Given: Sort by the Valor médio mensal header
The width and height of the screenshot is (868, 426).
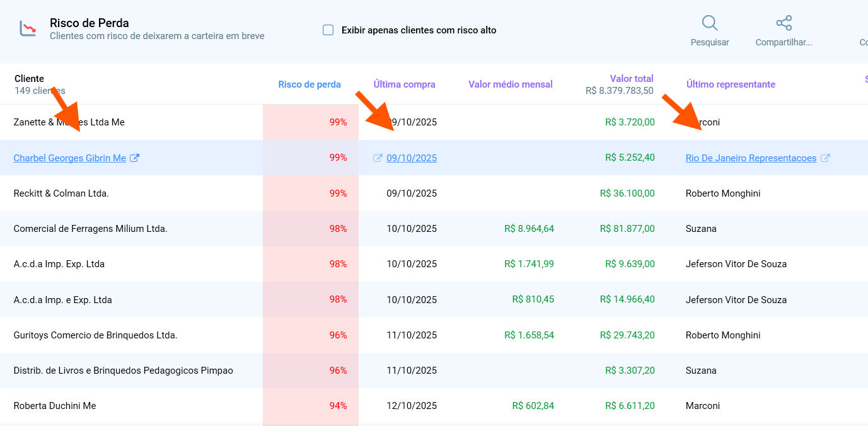Looking at the screenshot, I should (x=511, y=84).
